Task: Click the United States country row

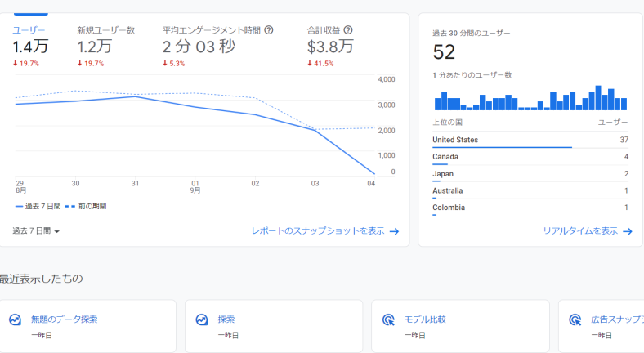Action: pos(530,140)
